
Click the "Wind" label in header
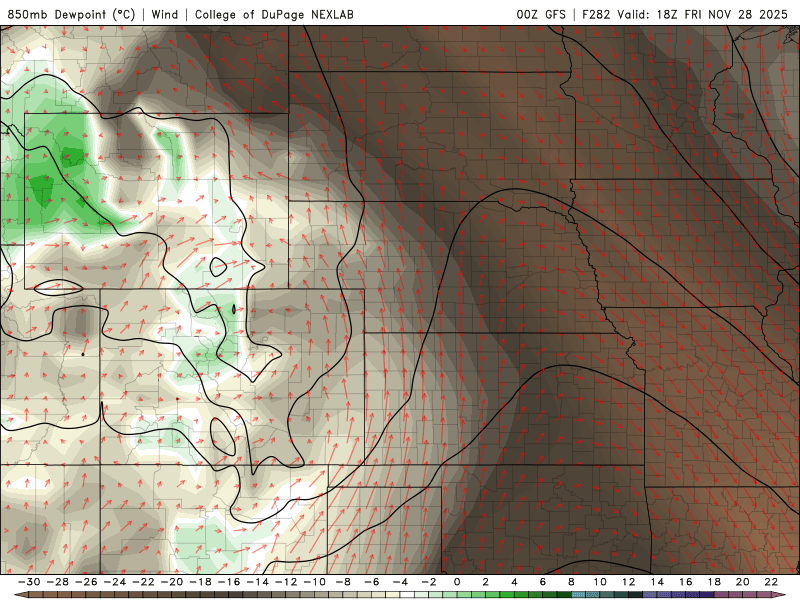165,14
